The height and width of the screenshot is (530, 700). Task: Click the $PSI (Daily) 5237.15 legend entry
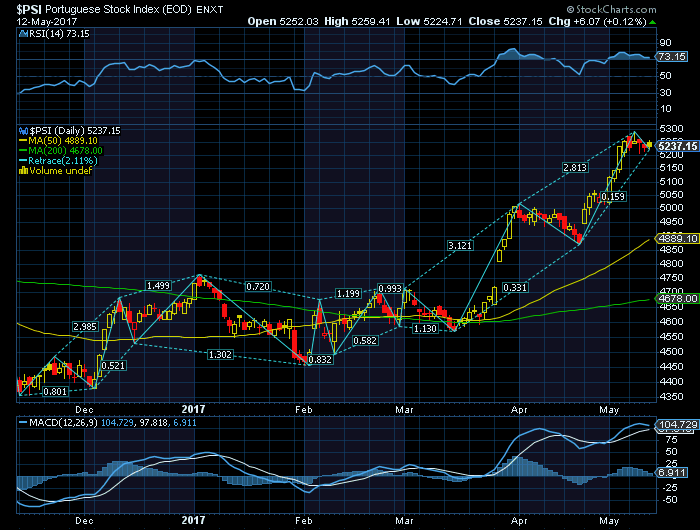click(x=75, y=130)
